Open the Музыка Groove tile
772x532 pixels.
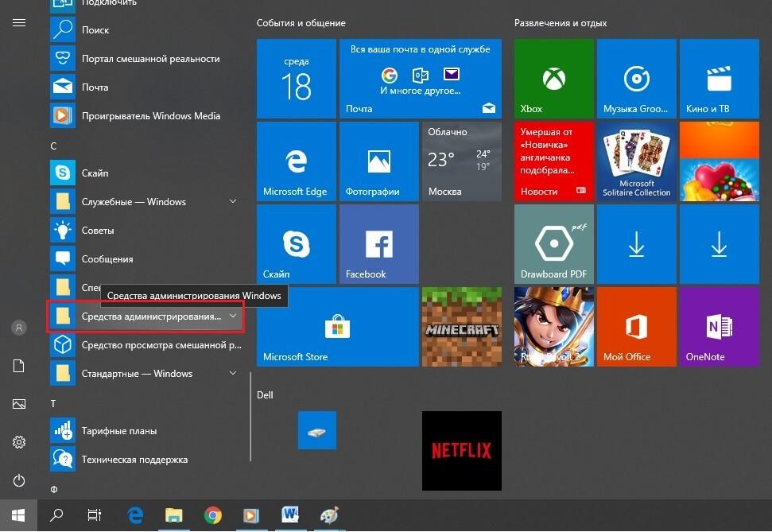637,79
